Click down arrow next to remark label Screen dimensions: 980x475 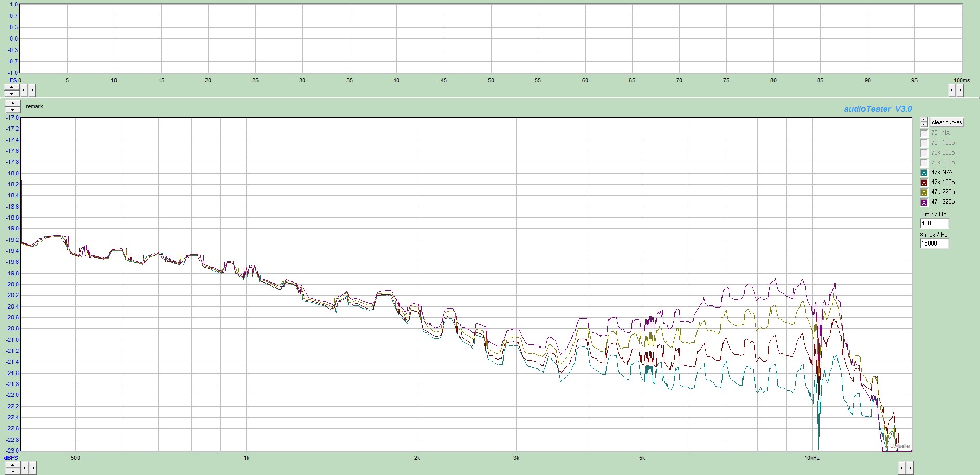click(12, 109)
